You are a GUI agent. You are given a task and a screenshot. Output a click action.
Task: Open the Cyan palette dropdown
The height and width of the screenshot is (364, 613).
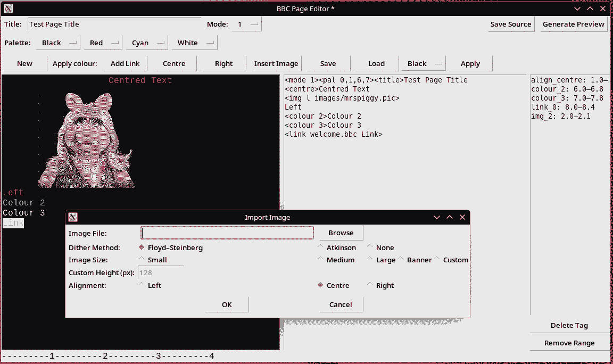tap(146, 43)
